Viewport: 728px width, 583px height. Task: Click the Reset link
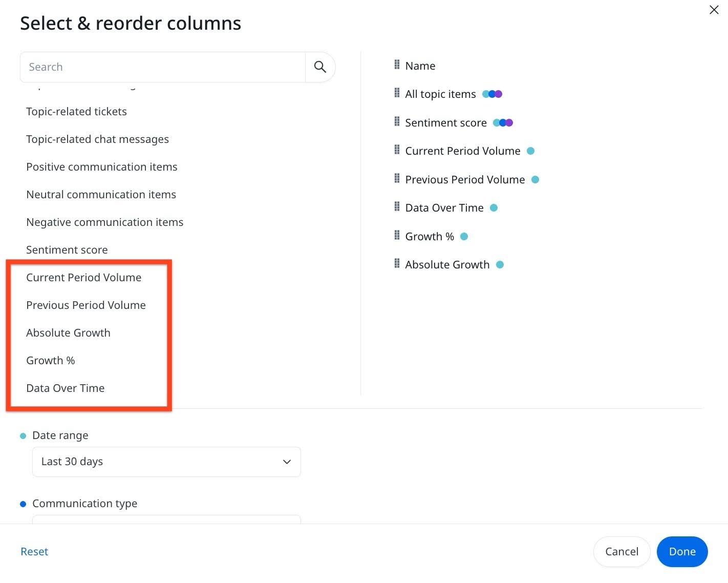[34, 552]
